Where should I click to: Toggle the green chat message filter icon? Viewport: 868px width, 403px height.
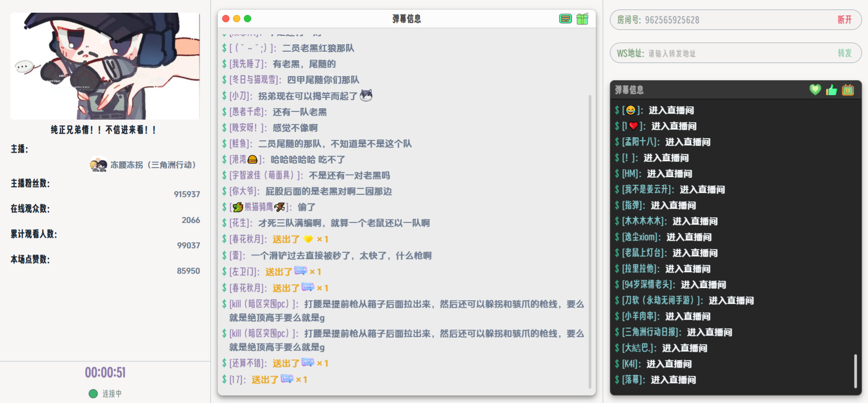point(565,19)
